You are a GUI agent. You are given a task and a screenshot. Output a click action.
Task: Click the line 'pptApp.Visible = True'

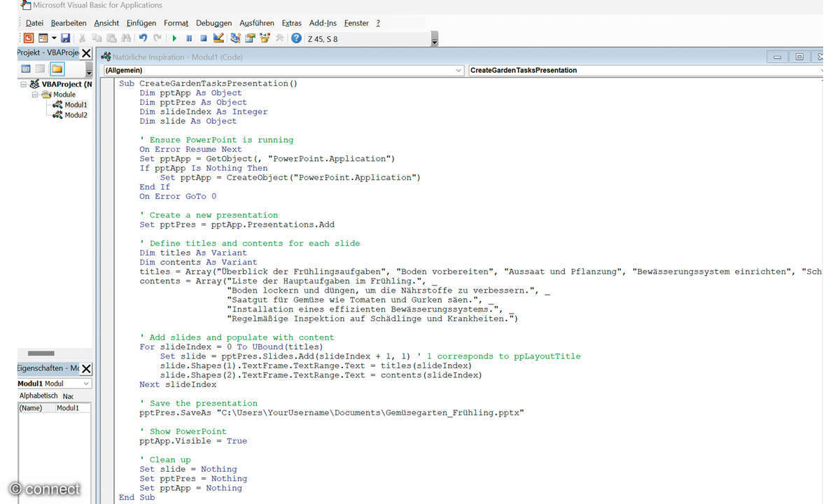(193, 441)
